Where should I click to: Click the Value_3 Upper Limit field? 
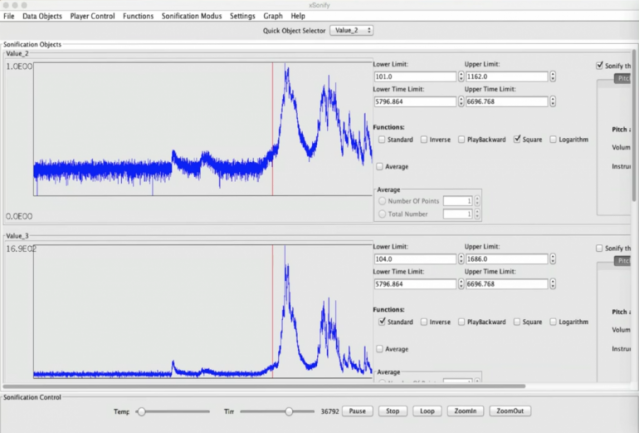click(x=504, y=259)
